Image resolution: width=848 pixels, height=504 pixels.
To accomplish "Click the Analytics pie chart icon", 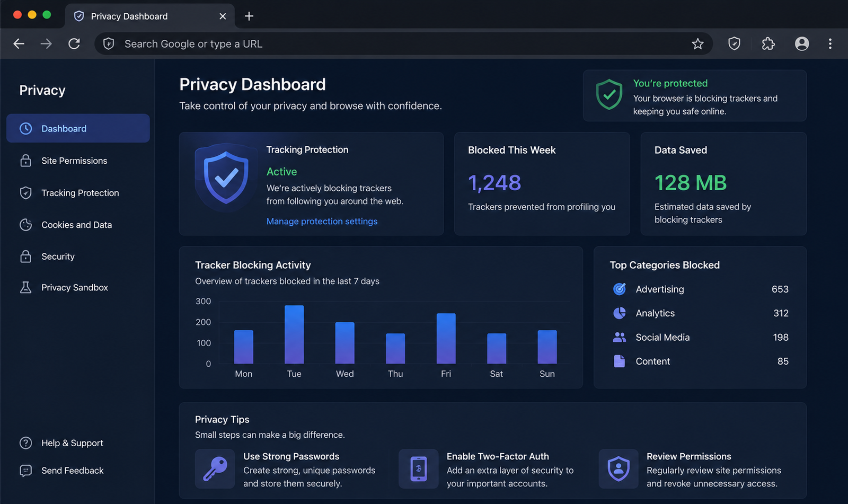I will 620,313.
